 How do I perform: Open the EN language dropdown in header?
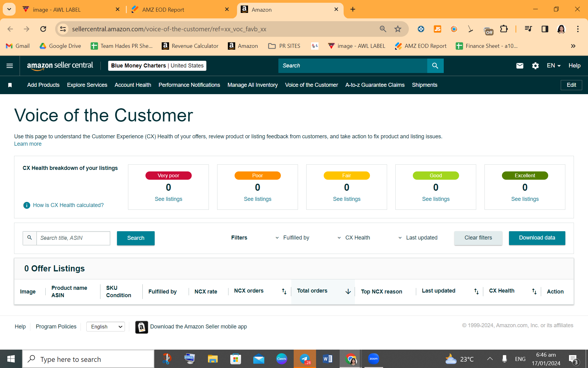(x=554, y=66)
